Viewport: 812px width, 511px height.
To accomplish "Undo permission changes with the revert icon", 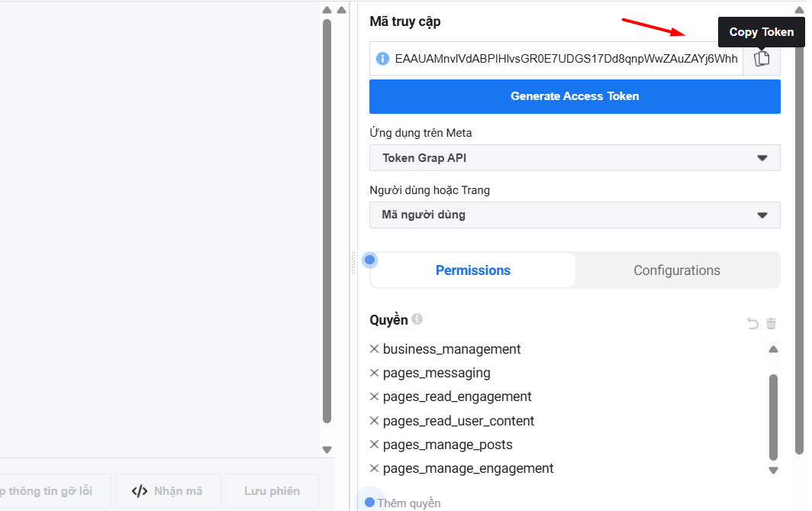I will (752, 324).
